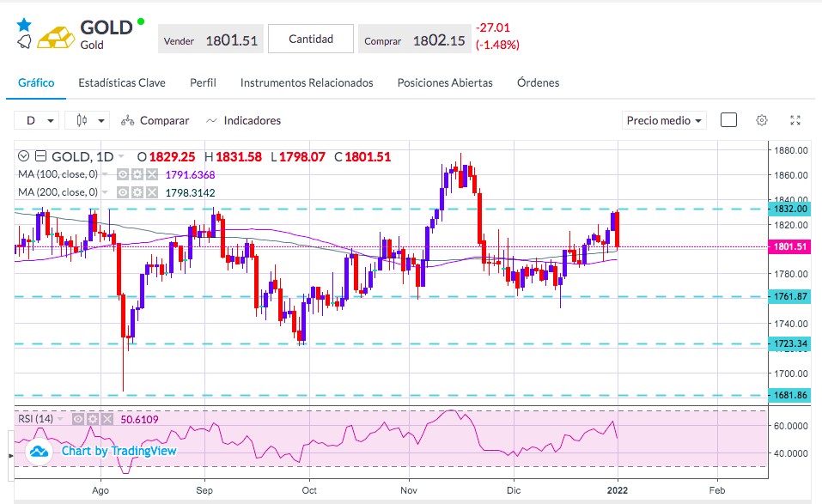The image size is (822, 504).
Task: Click the GOLD instrument title
Action: click(106, 27)
